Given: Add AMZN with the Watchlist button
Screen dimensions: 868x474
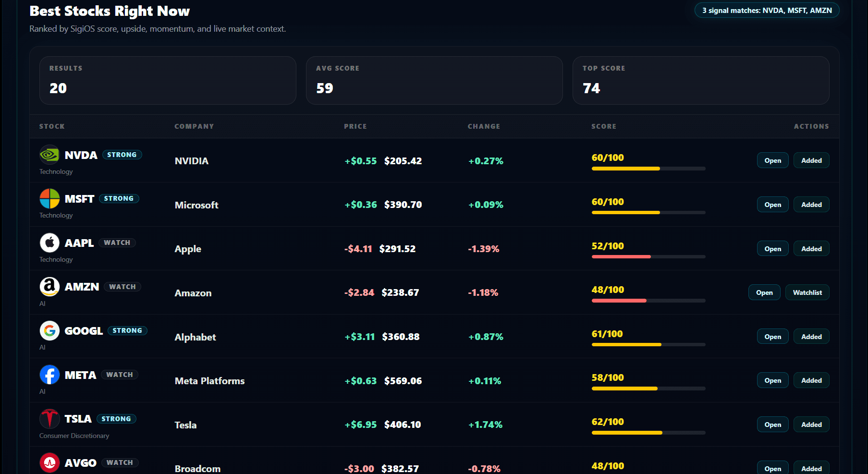Looking at the screenshot, I should point(807,292).
